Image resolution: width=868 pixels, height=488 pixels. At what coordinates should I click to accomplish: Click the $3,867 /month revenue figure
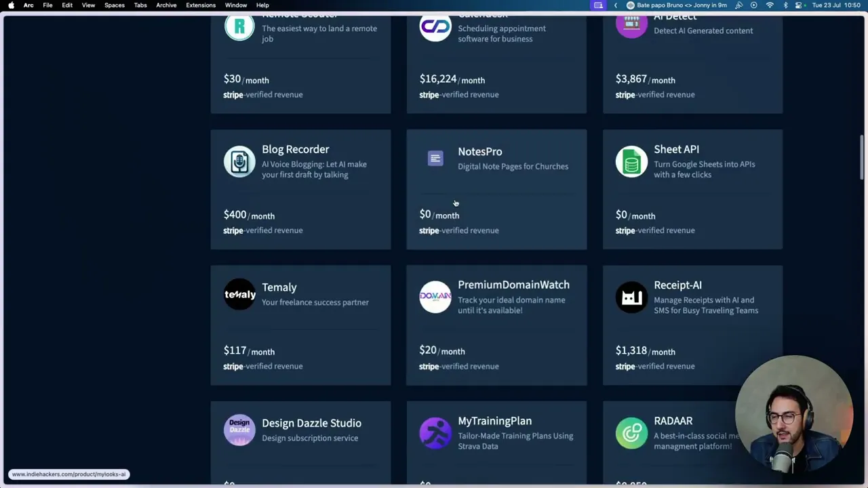click(x=645, y=79)
